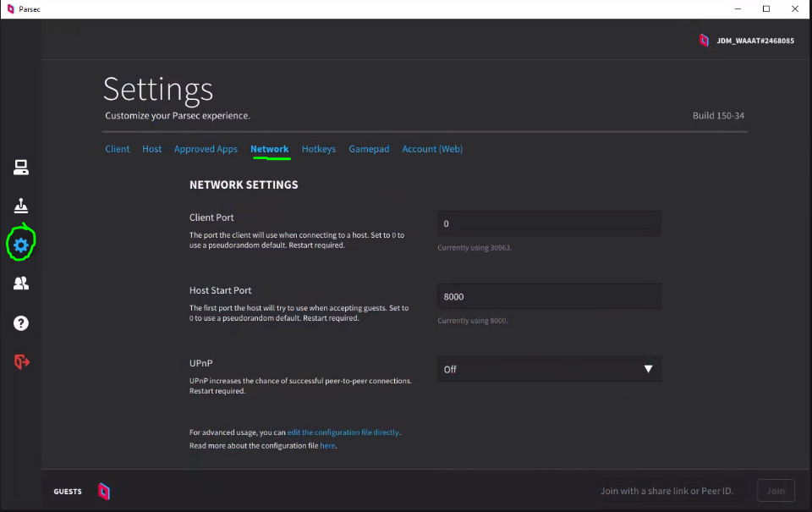
Task: Click the red Log out icon
Action: click(21, 361)
